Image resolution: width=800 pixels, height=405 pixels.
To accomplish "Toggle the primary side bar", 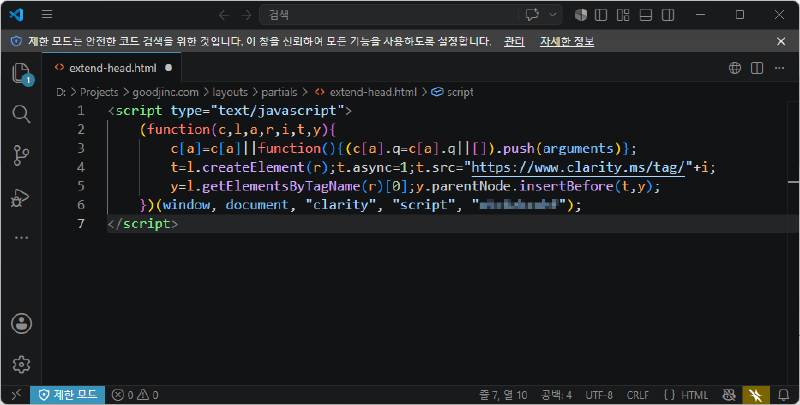I will coord(601,15).
